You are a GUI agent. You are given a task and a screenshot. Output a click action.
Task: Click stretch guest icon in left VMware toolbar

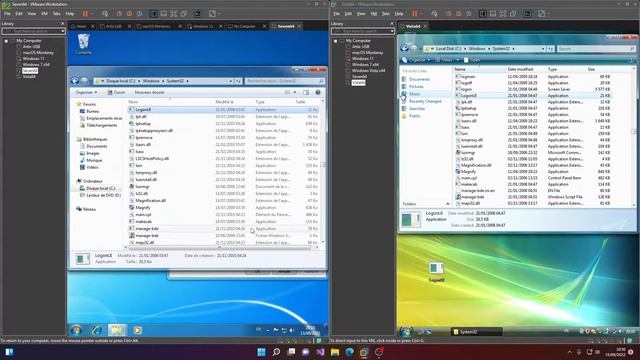[x=212, y=13]
